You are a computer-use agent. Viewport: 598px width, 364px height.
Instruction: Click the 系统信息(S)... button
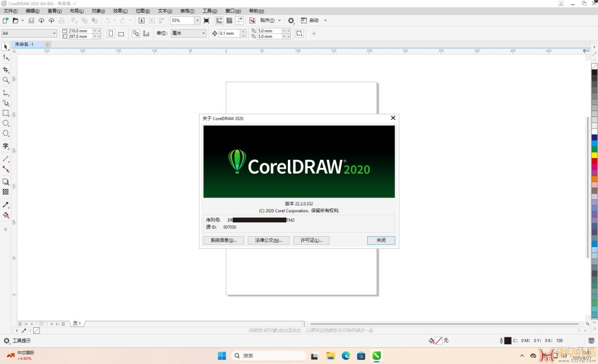tap(224, 240)
